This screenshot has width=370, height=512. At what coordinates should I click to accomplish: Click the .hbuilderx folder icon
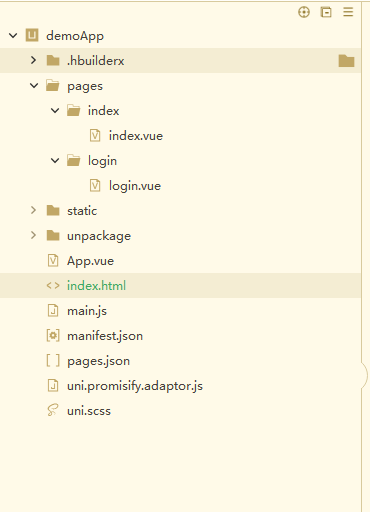(x=53, y=60)
